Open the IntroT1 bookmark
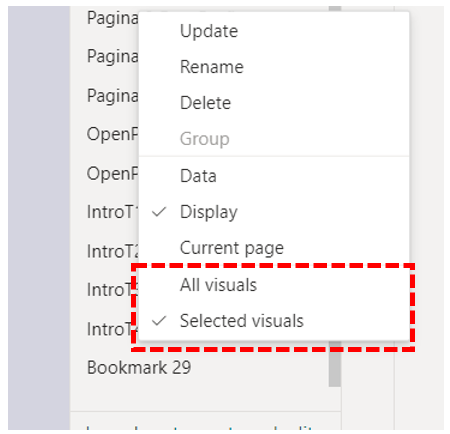The width and height of the screenshot is (450, 434). click(x=113, y=212)
